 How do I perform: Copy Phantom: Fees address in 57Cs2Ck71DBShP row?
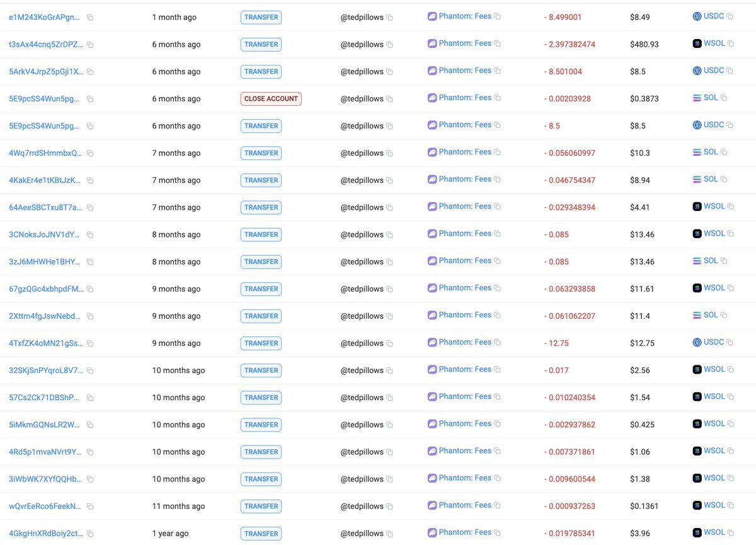[498, 397]
